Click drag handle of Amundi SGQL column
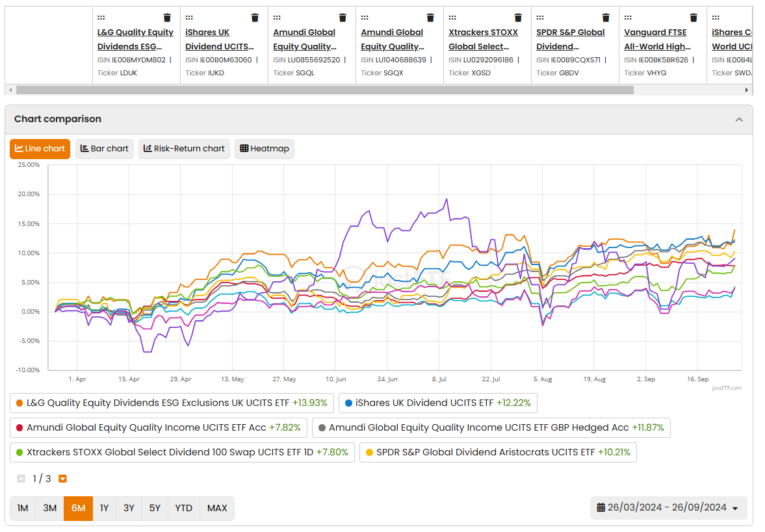Screen dimensions: 765x532 277,18
